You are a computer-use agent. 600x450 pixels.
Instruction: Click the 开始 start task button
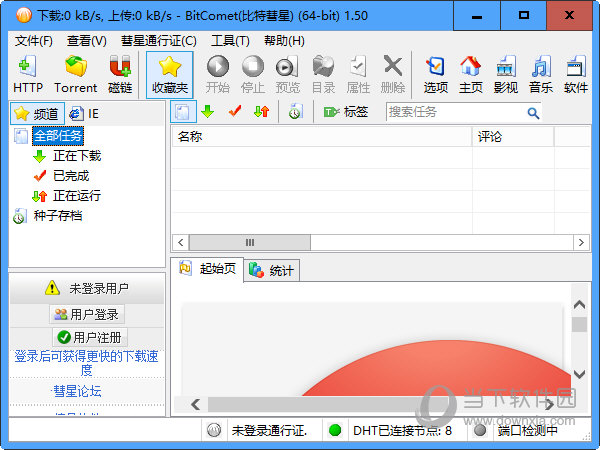pos(218,75)
